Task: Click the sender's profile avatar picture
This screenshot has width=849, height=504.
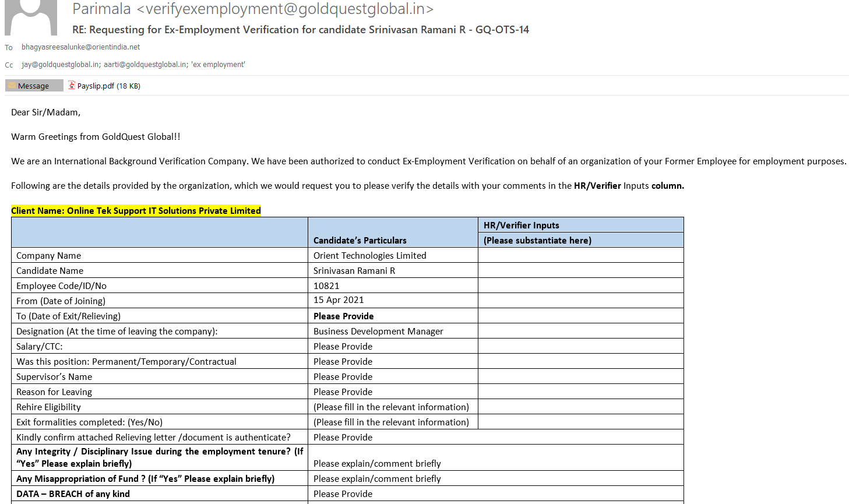Action: coord(31,17)
